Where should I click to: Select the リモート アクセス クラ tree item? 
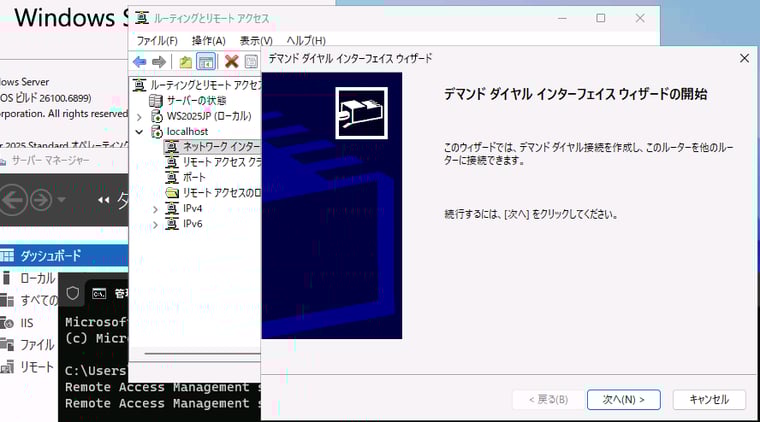pyautogui.click(x=214, y=162)
